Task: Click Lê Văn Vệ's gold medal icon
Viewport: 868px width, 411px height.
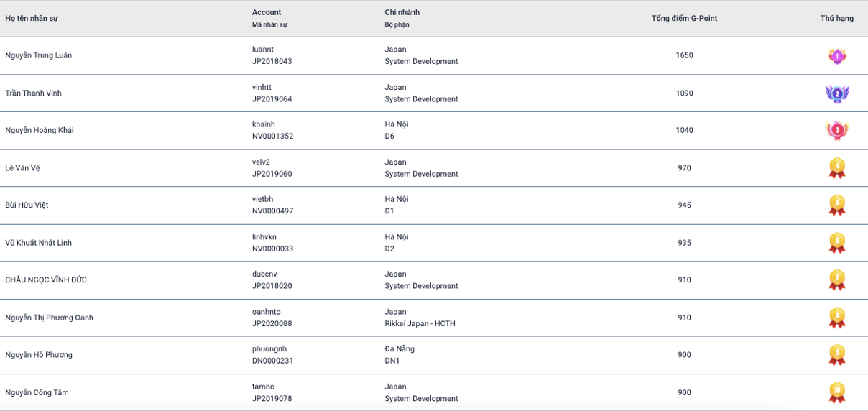Action: (837, 168)
